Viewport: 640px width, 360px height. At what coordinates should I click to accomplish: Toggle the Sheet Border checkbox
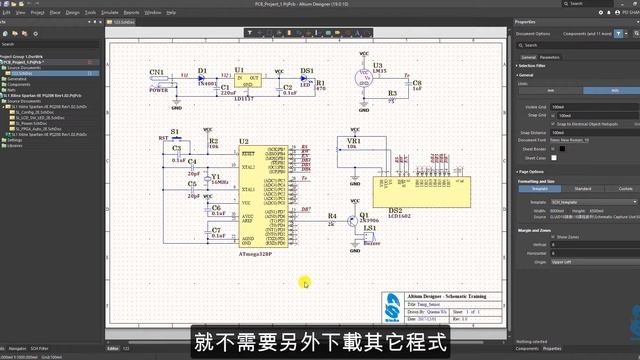click(553, 149)
